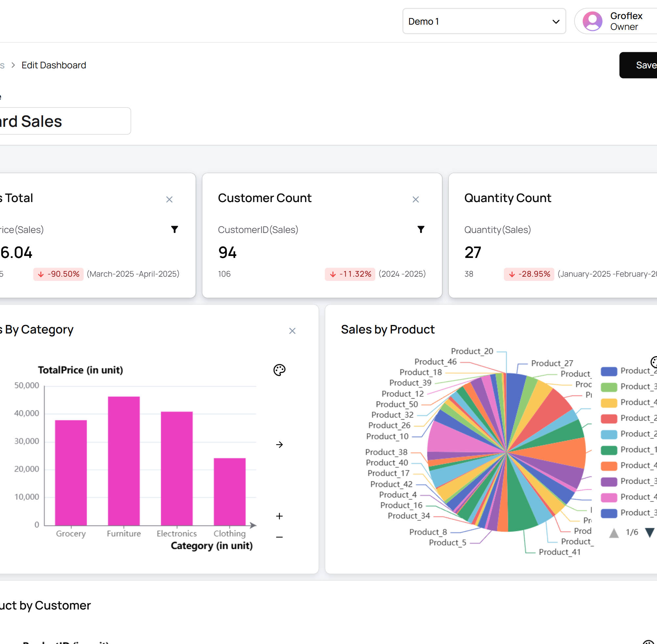Click the palette icon on the category chart
The height and width of the screenshot is (644, 657).
[279, 370]
